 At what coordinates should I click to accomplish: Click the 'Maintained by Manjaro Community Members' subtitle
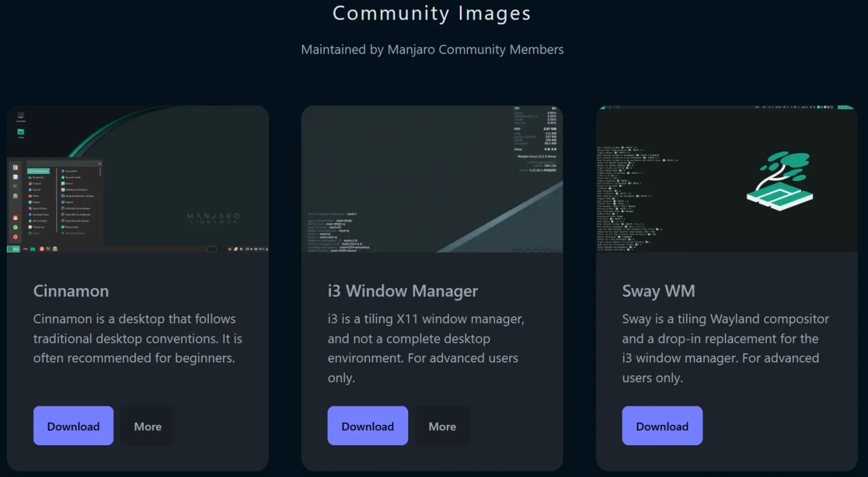tap(432, 49)
